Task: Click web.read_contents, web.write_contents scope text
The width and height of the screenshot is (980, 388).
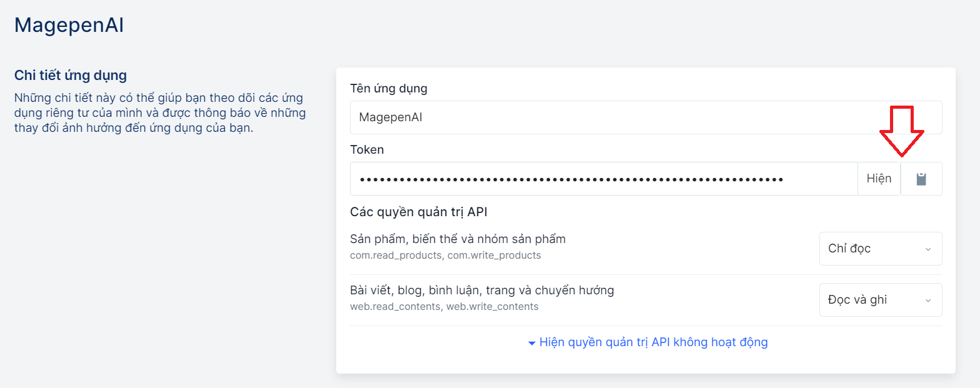Action: click(444, 307)
